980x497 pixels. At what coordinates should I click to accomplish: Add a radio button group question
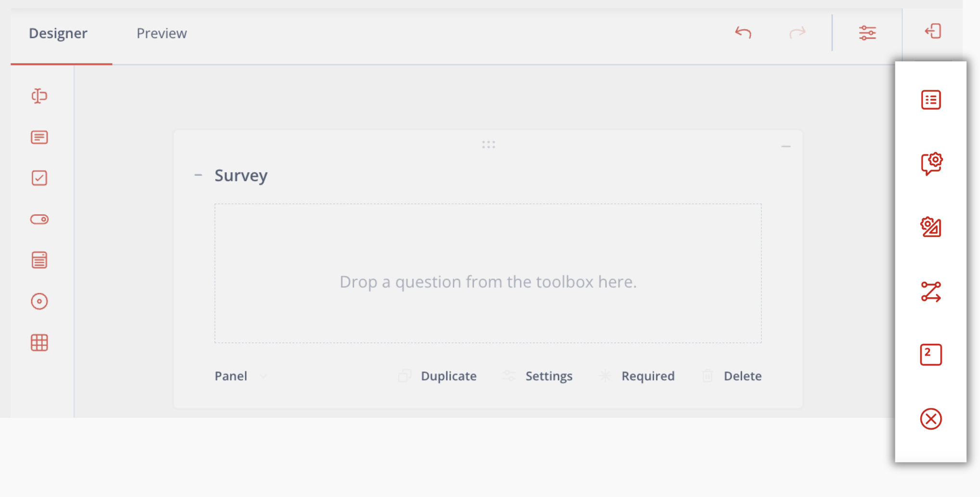39,301
